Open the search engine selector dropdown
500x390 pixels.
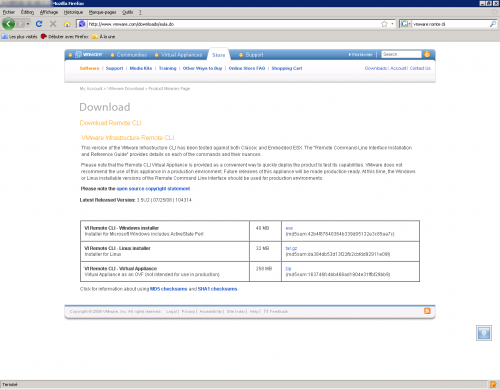point(405,24)
